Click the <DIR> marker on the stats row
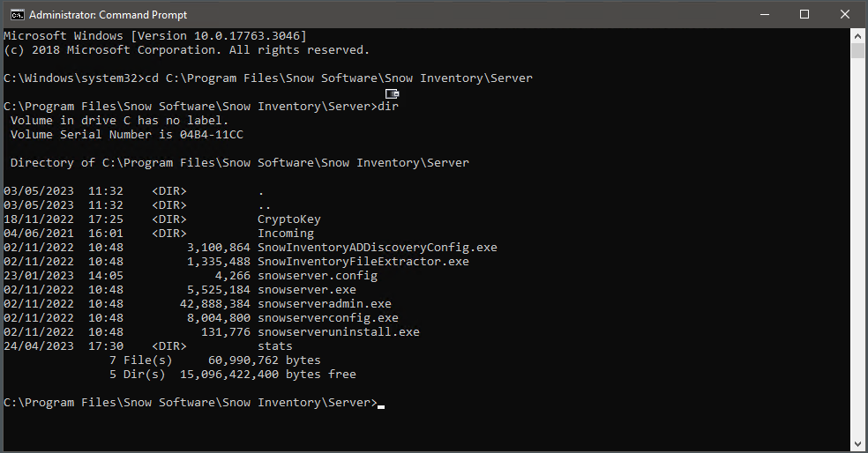The width and height of the screenshot is (868, 453). click(x=169, y=346)
